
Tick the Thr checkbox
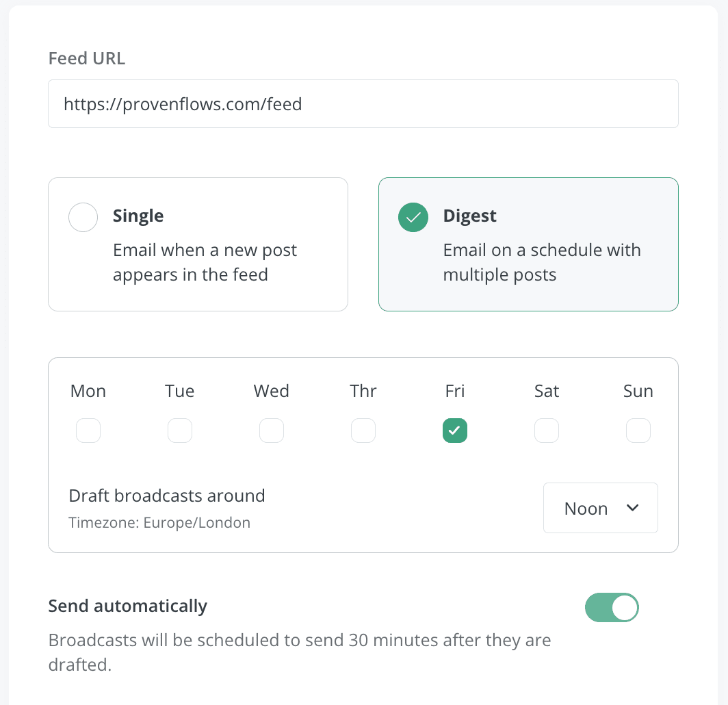point(363,431)
